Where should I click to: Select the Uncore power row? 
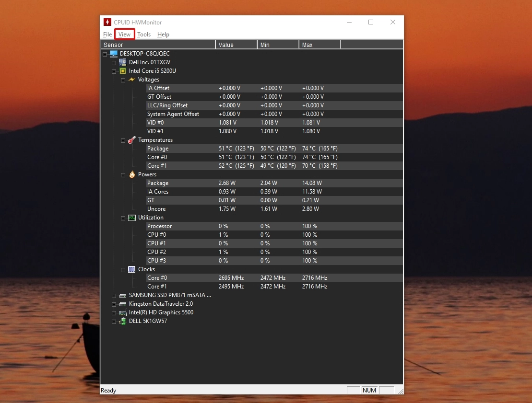274,209
